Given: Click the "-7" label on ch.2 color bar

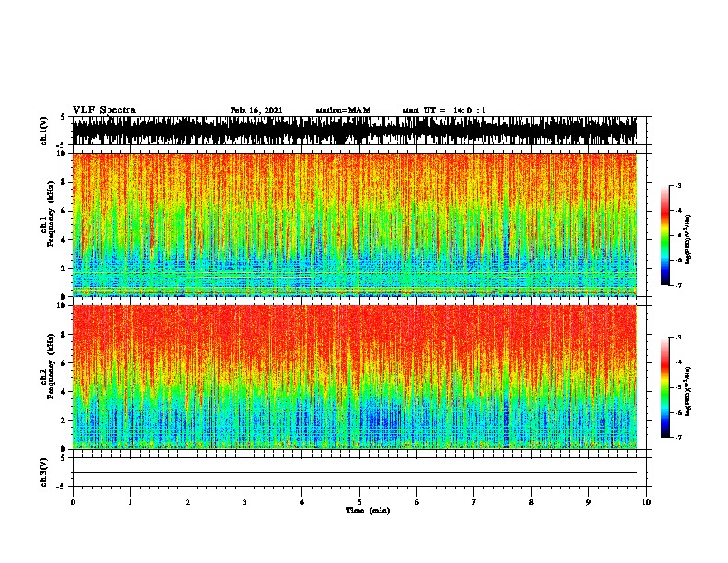Looking at the screenshot, I should pos(678,437).
